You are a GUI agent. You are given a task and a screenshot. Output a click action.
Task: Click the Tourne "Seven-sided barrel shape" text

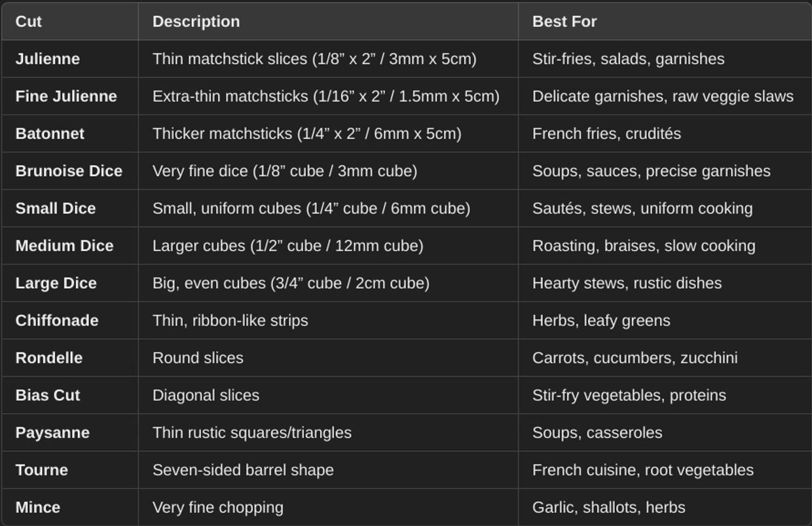click(243, 470)
